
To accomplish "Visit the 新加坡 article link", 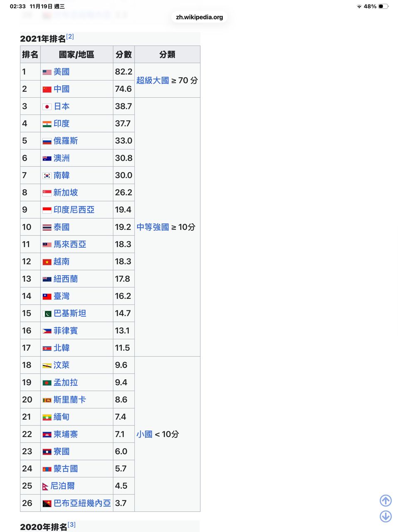I will (x=66, y=192).
